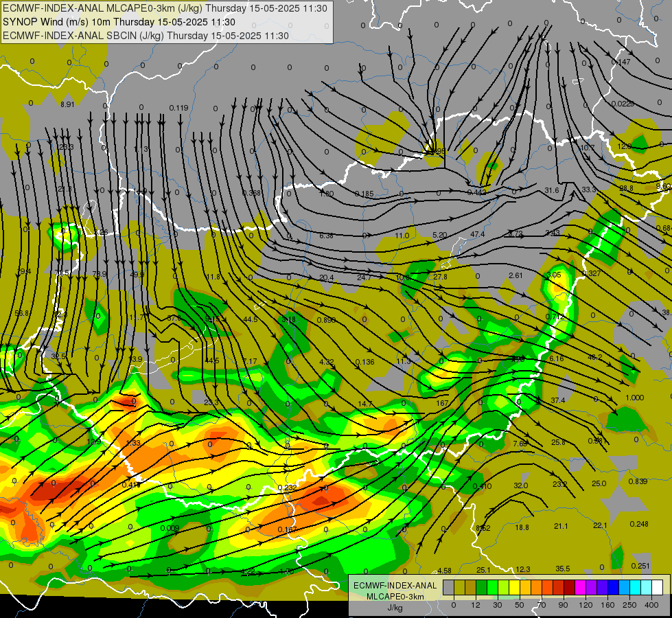This screenshot has height=618, width=672.
Task: Click the map value '0.248'
Action: pyautogui.click(x=639, y=524)
